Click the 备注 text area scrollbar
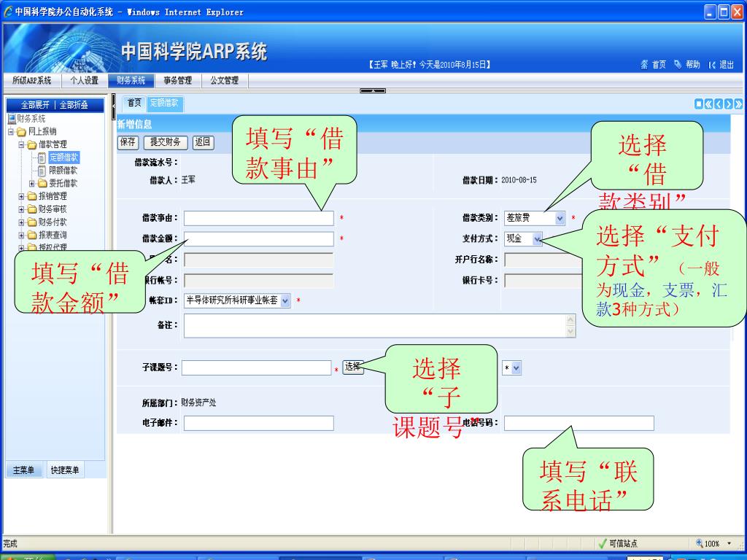The width and height of the screenshot is (747, 560). tap(570, 326)
